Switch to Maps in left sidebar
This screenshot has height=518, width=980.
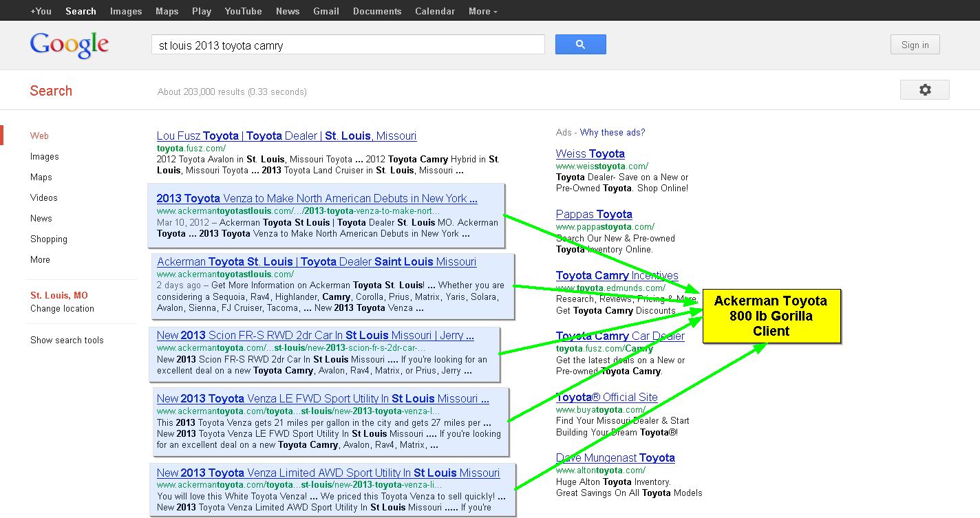41,177
